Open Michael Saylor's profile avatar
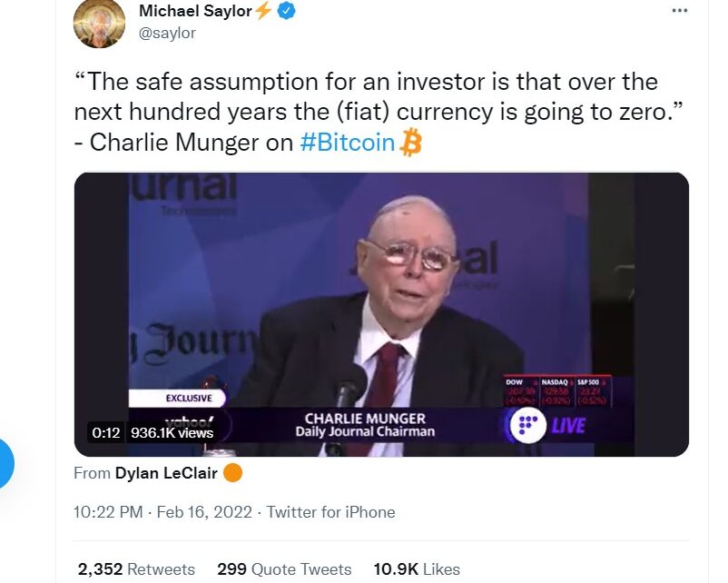The width and height of the screenshot is (728, 583). [x=99, y=23]
